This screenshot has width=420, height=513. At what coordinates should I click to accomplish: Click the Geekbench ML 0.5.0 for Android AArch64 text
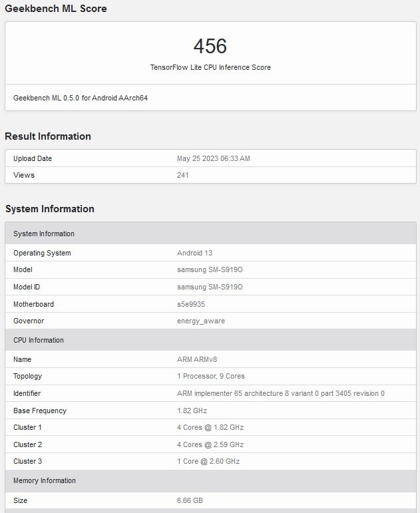click(81, 98)
